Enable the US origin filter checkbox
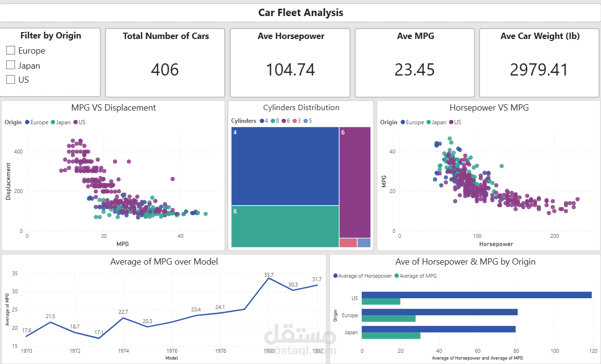This screenshot has width=601, height=364. coord(11,79)
